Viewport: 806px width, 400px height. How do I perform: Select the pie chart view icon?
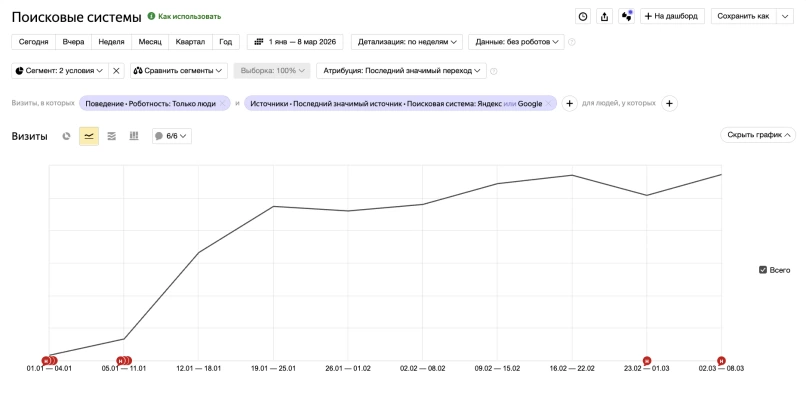click(67, 136)
